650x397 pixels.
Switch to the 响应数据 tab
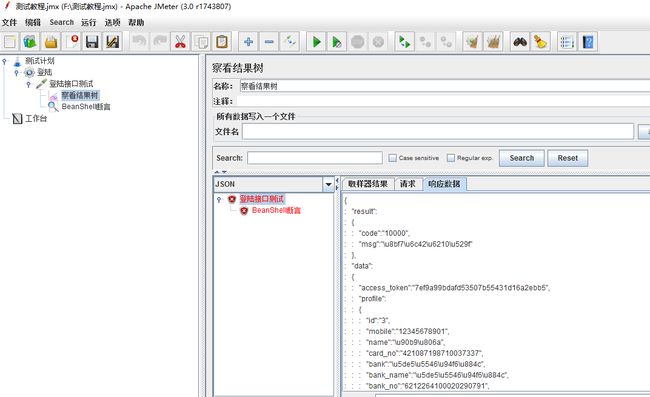pyautogui.click(x=444, y=184)
